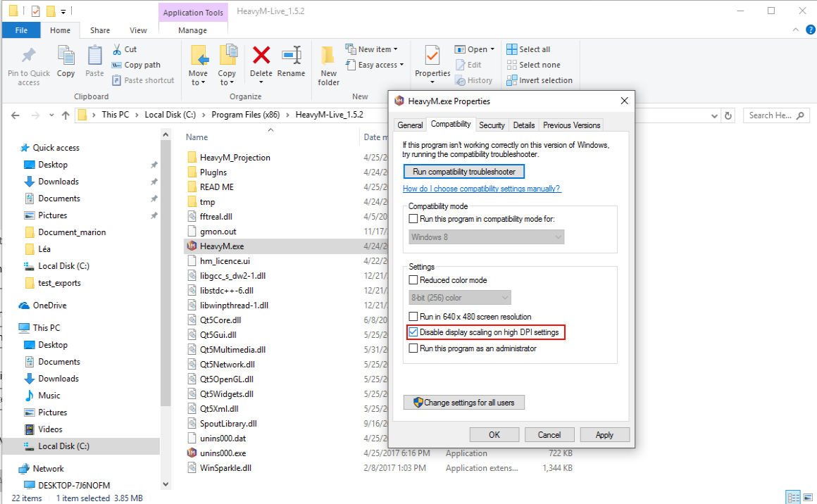Click the Edit icon in ribbon
817x504 pixels.
[x=460, y=65]
